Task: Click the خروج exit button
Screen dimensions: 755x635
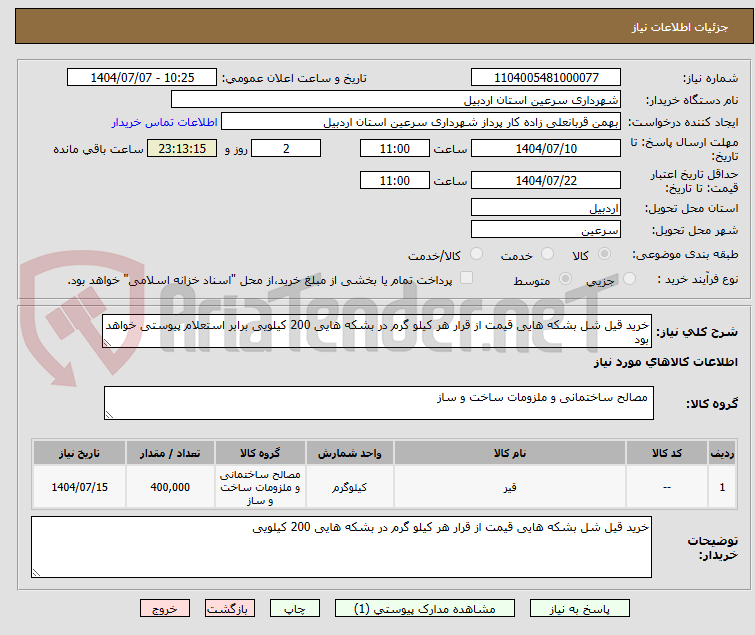Action: point(165,609)
